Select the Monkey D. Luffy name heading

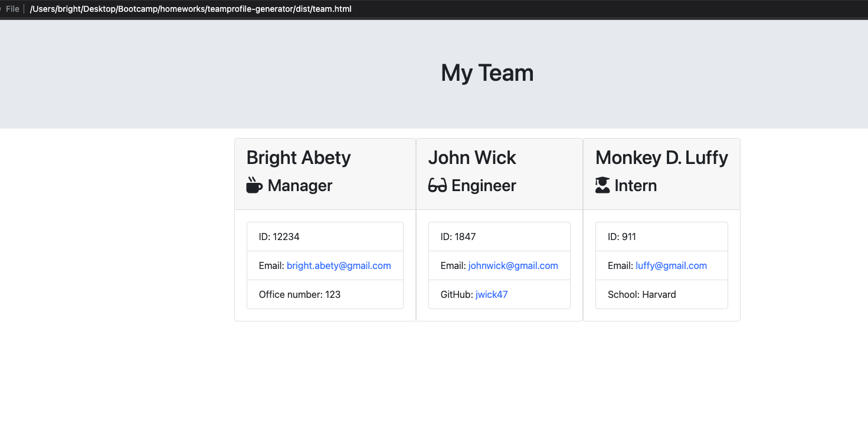point(661,157)
